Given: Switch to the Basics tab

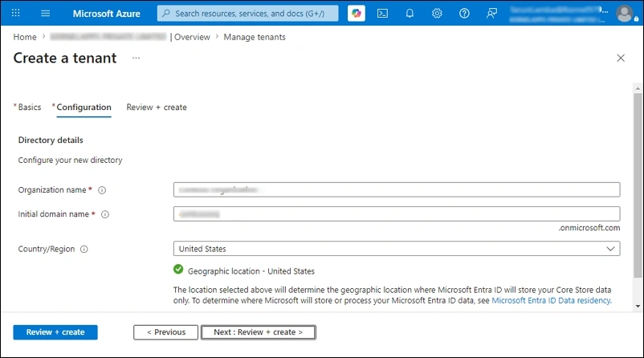Looking at the screenshot, I should 28,107.
